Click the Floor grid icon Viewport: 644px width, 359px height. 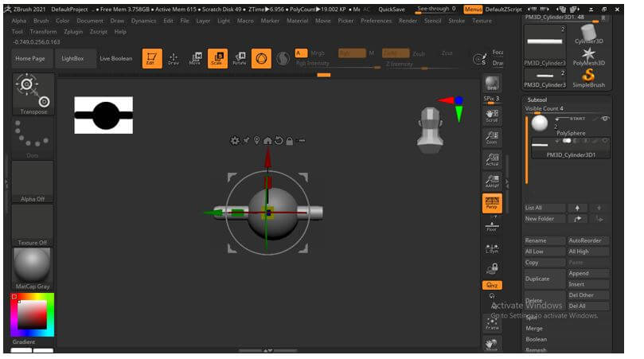pos(492,225)
